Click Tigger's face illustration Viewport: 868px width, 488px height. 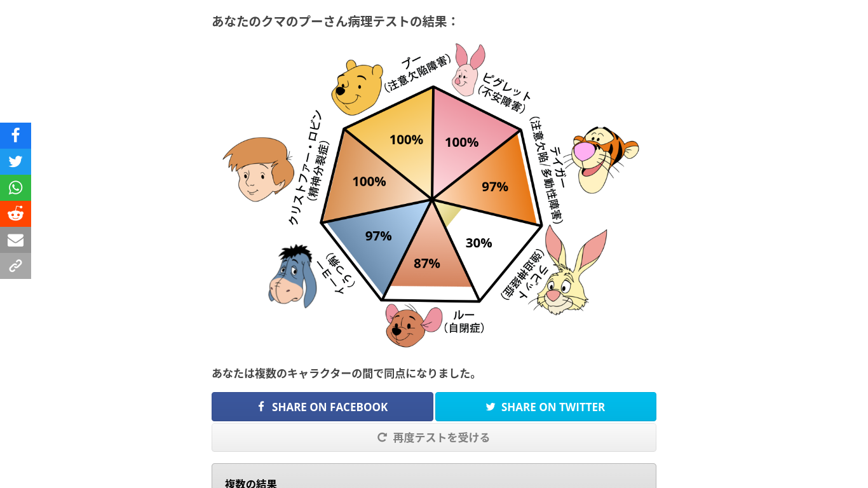click(602, 158)
